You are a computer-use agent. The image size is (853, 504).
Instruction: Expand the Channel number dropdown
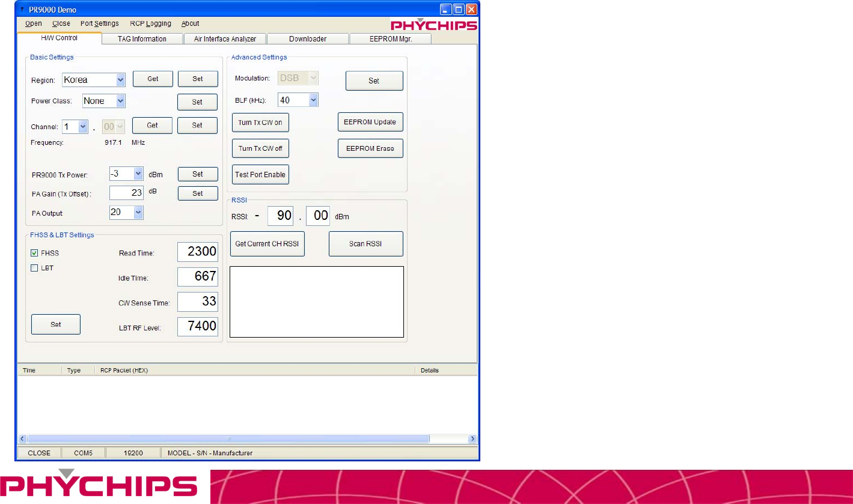pos(83,127)
